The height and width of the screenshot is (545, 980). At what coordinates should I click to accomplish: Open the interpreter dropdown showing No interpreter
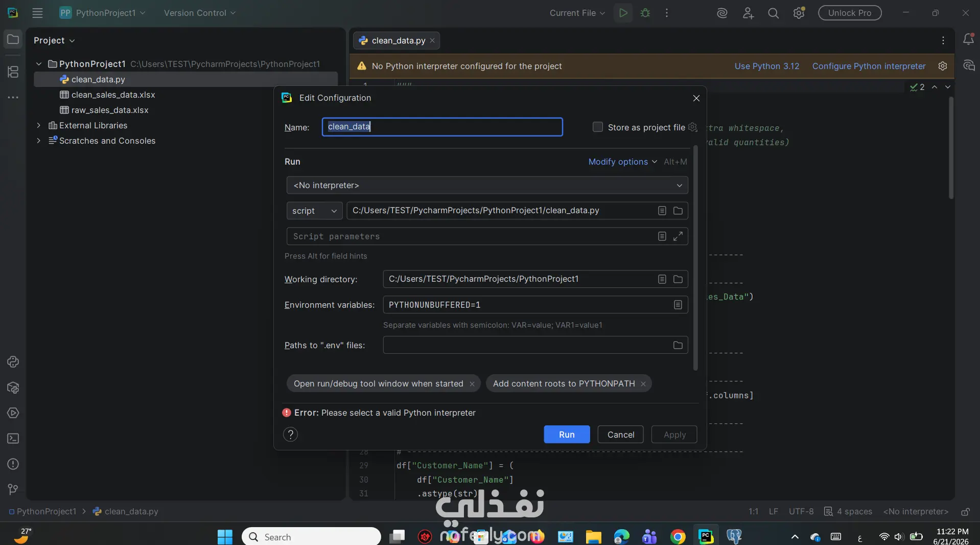(487, 185)
